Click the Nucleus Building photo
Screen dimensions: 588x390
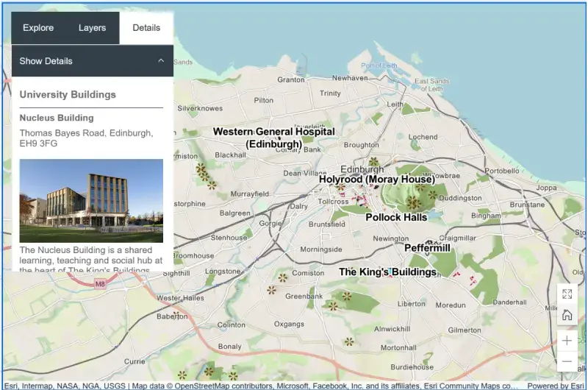click(x=91, y=201)
